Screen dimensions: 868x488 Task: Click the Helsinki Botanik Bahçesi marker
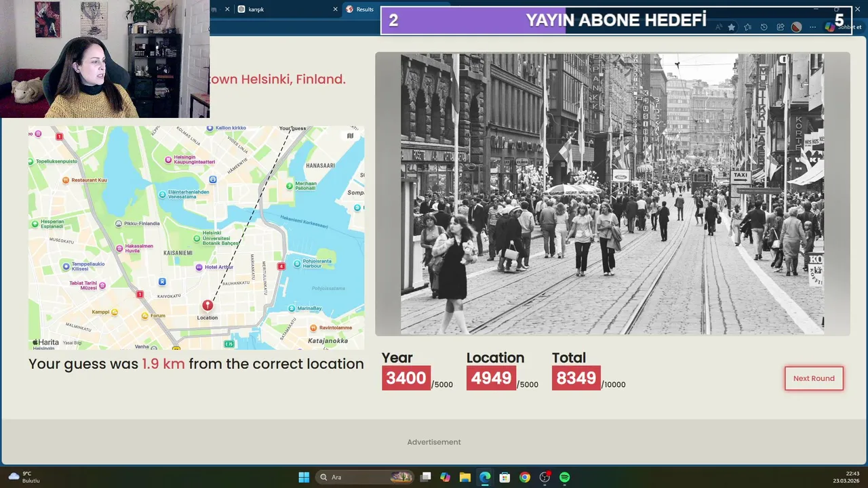[x=197, y=237]
